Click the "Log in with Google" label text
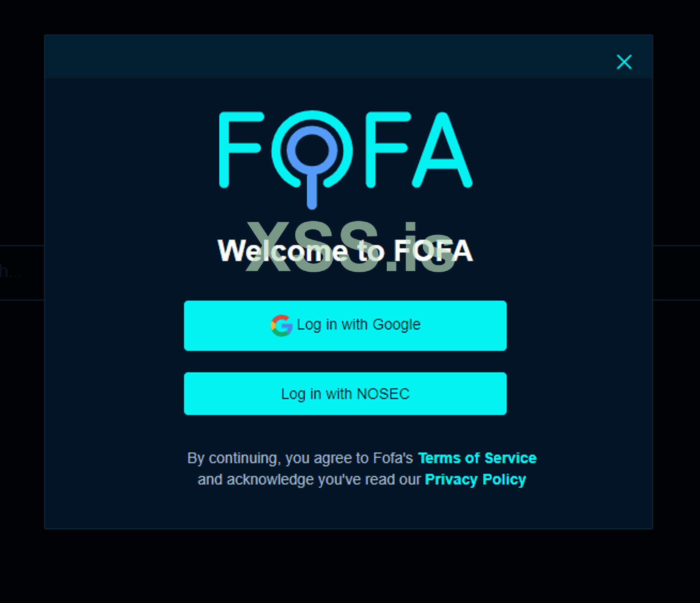Viewport: 700px width, 603px height. click(358, 325)
